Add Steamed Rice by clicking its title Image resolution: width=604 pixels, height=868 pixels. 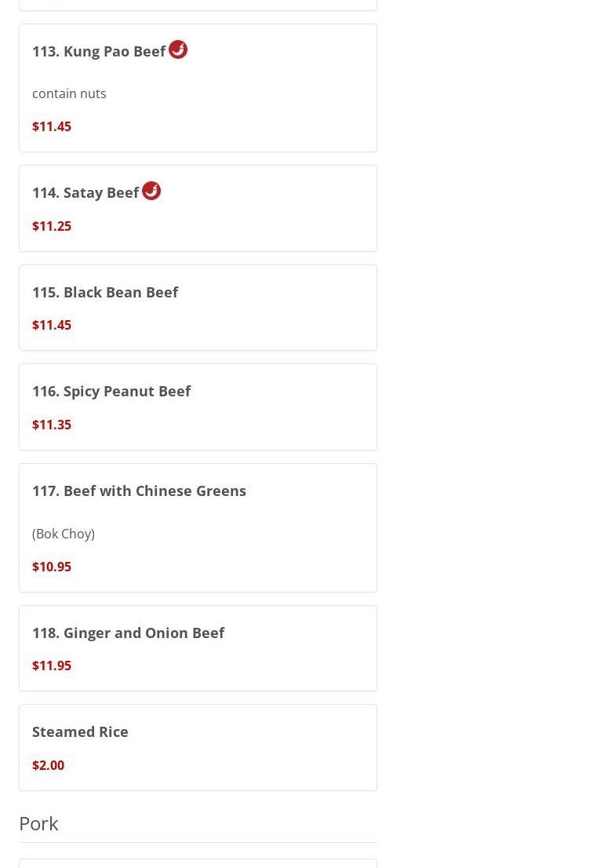80,731
